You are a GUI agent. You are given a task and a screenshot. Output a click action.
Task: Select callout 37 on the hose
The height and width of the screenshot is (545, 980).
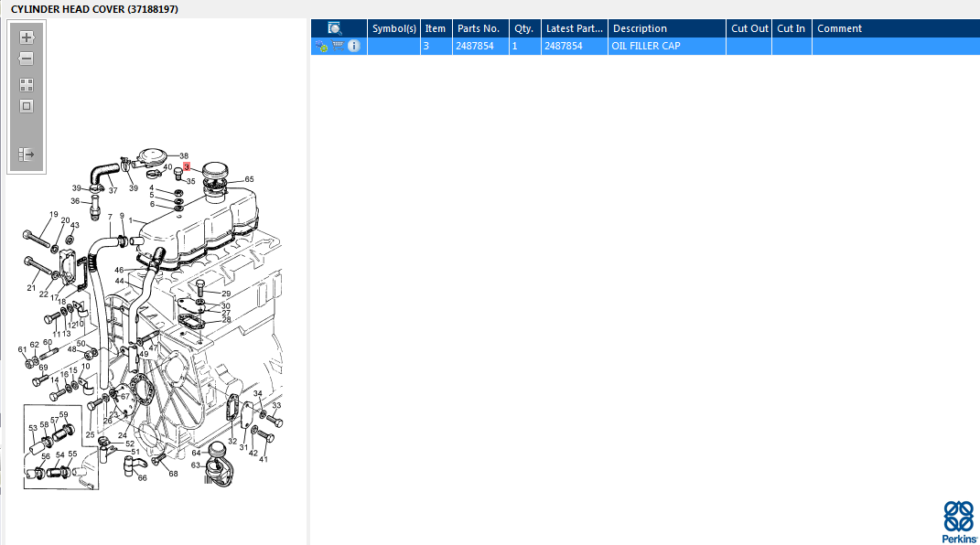click(x=113, y=191)
